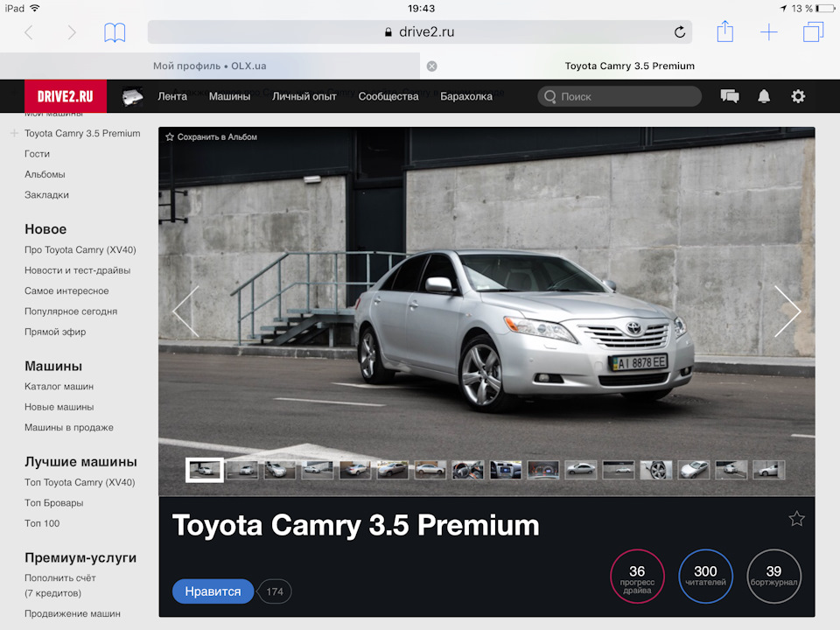Select first highlighted photo thumbnail
Image resolution: width=840 pixels, height=630 pixels.
[x=205, y=471]
